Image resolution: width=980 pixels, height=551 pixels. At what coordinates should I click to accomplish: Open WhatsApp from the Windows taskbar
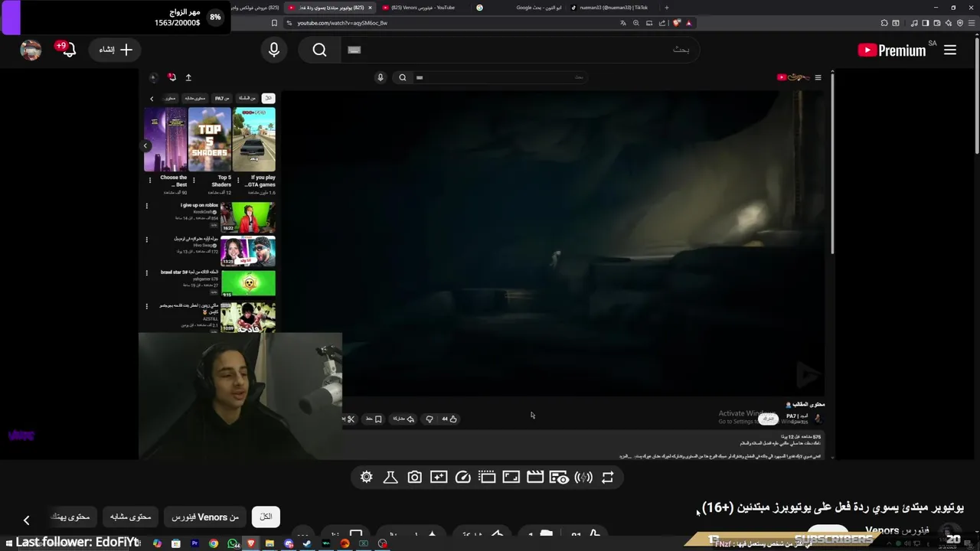coord(232,543)
